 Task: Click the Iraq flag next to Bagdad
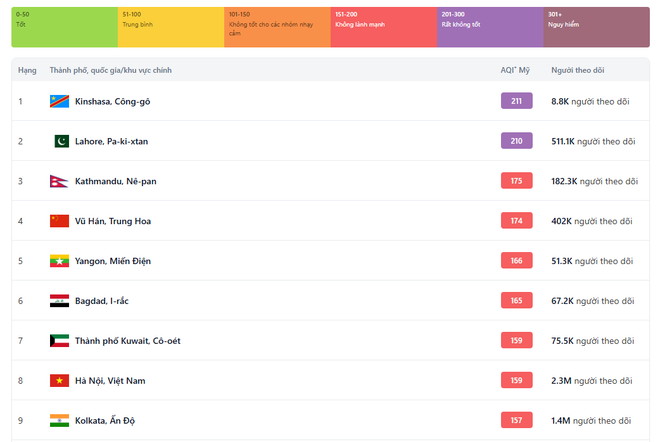(x=59, y=301)
